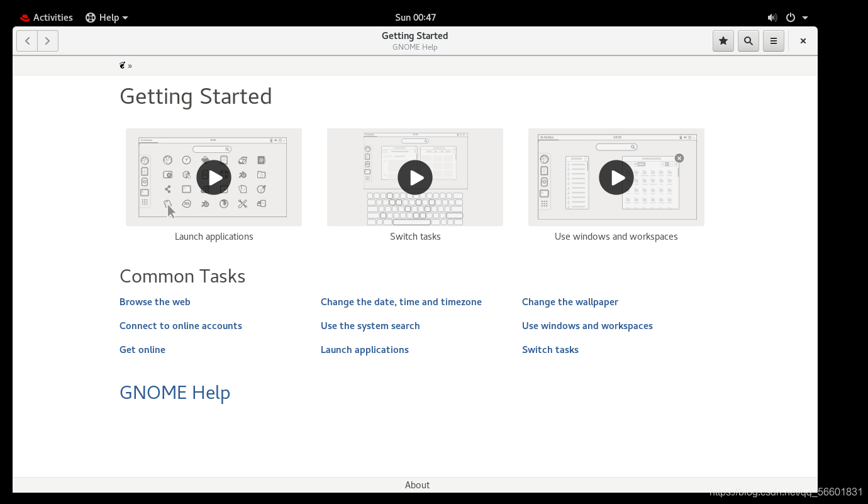
Task: Click the Common Tasks heading
Action: coord(182,276)
